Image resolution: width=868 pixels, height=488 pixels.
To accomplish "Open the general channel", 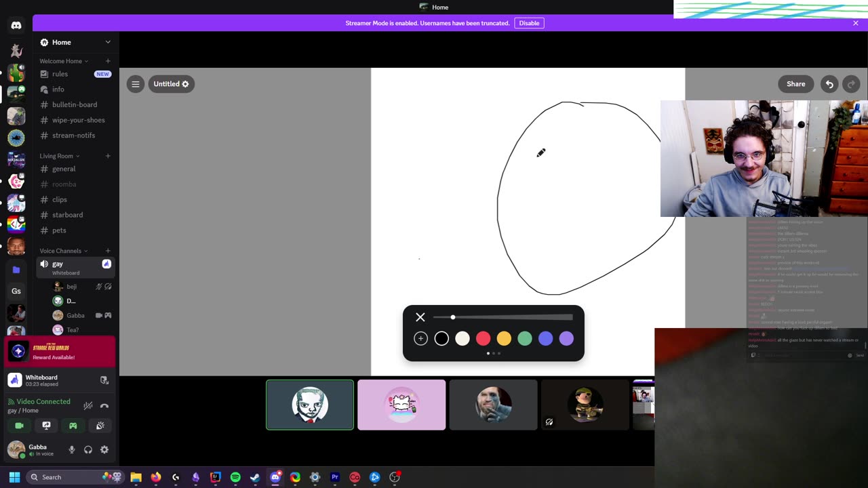I will point(75,169).
